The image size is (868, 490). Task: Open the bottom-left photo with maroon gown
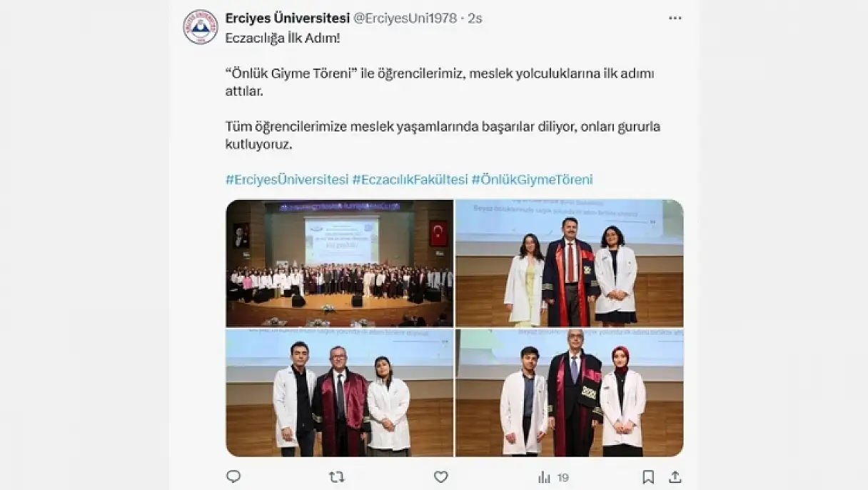click(x=340, y=393)
